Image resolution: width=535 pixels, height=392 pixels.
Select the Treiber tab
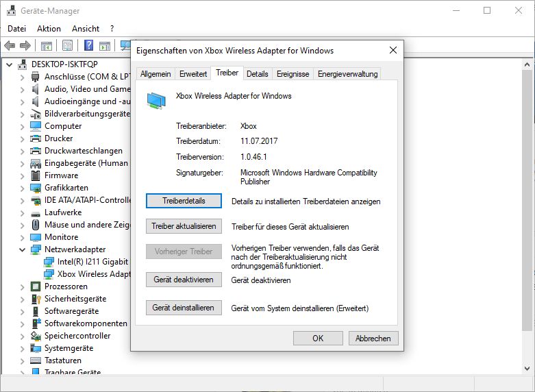coord(227,73)
